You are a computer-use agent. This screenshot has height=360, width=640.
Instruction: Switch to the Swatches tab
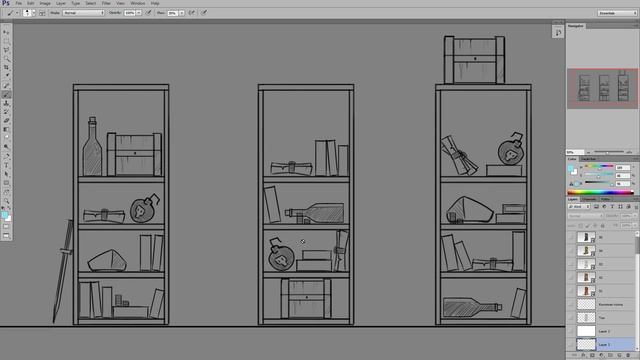point(588,159)
